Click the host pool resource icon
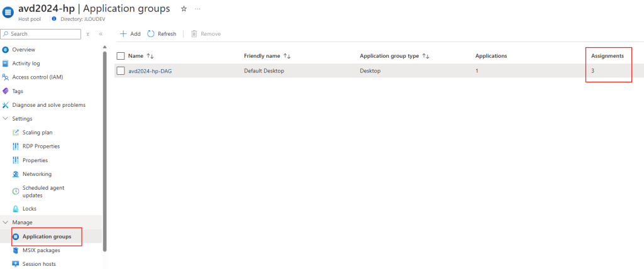This screenshot has width=644, height=269. 8,13
